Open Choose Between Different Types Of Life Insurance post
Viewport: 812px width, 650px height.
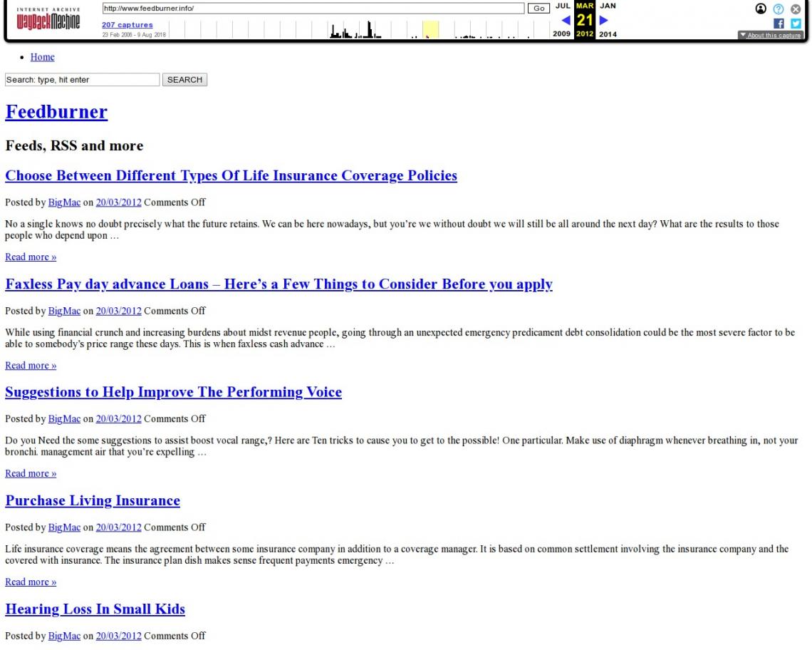[x=231, y=176]
